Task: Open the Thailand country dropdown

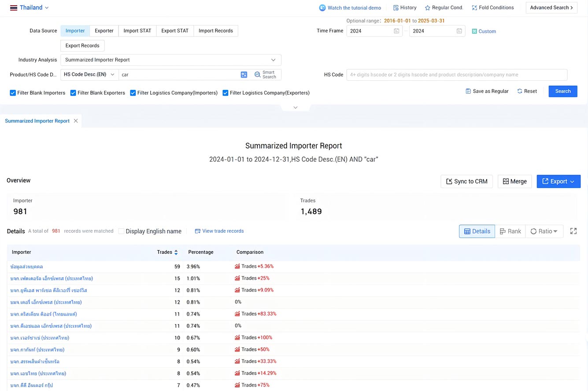Action: [30, 7]
